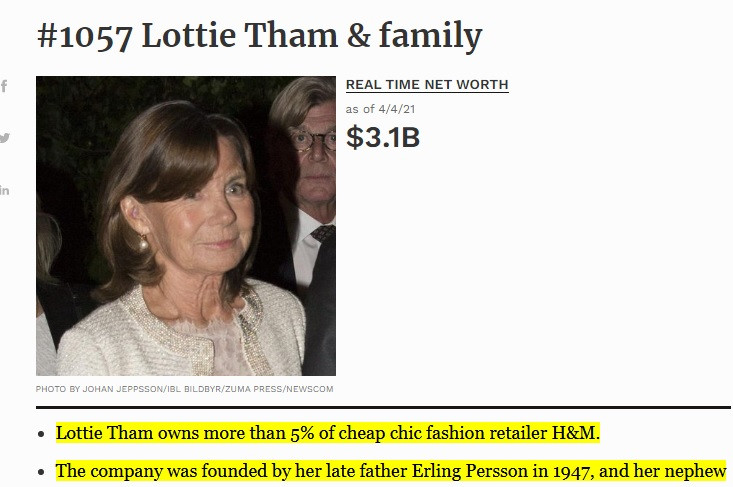Click the $3.1B net worth value
Screen dimensions: 733x487
(383, 138)
